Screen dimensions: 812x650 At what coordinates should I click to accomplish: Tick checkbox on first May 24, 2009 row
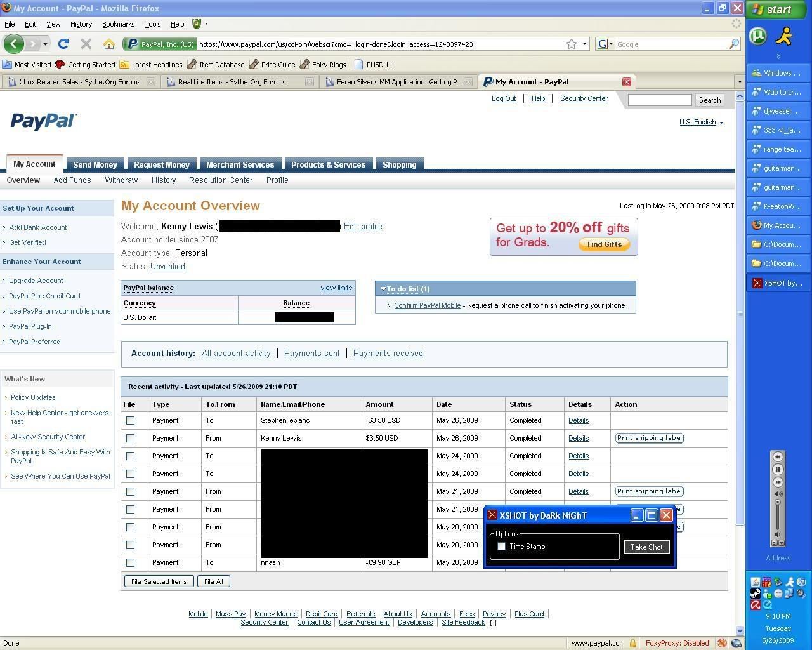click(131, 456)
